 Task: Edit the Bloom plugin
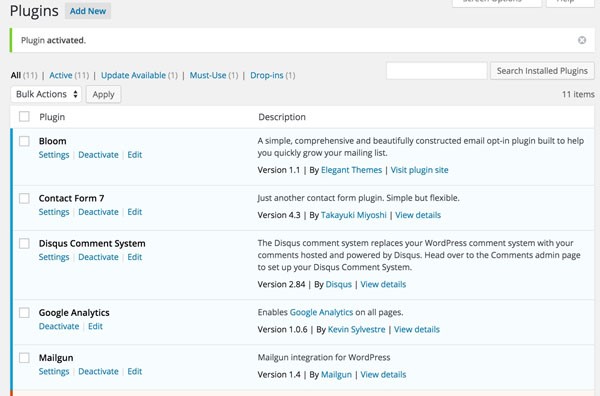coord(135,155)
